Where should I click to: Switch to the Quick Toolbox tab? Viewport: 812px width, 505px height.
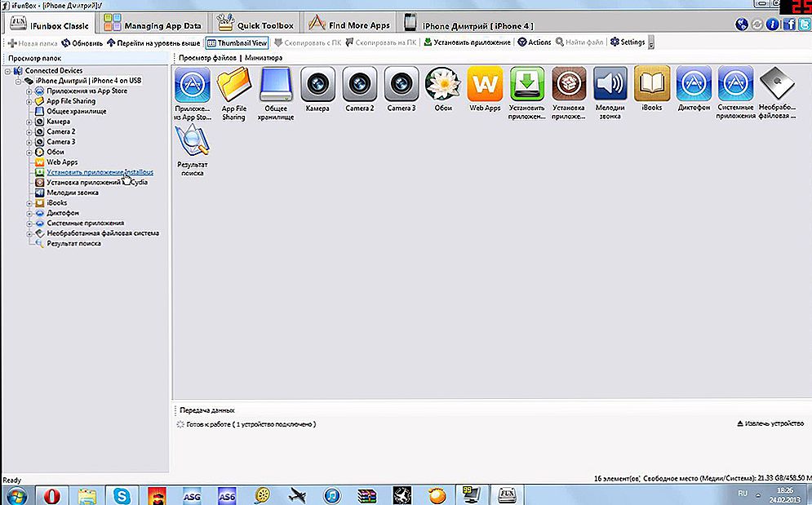click(x=255, y=25)
